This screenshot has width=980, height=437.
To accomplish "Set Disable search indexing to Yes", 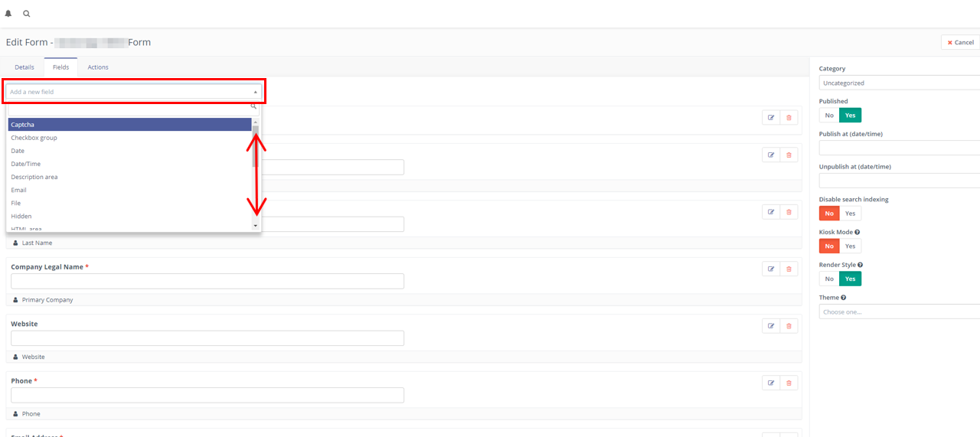I will 850,214.
